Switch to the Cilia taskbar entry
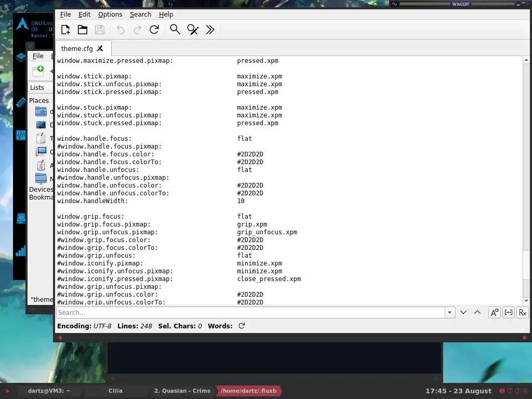Viewport: 532px width, 399px height. coord(115,391)
